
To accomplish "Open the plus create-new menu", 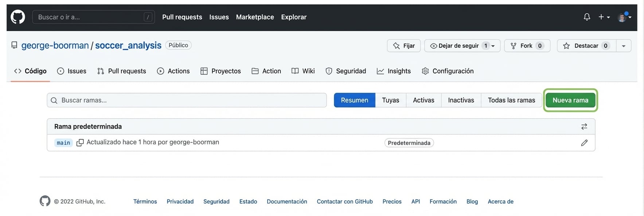I will [604, 17].
